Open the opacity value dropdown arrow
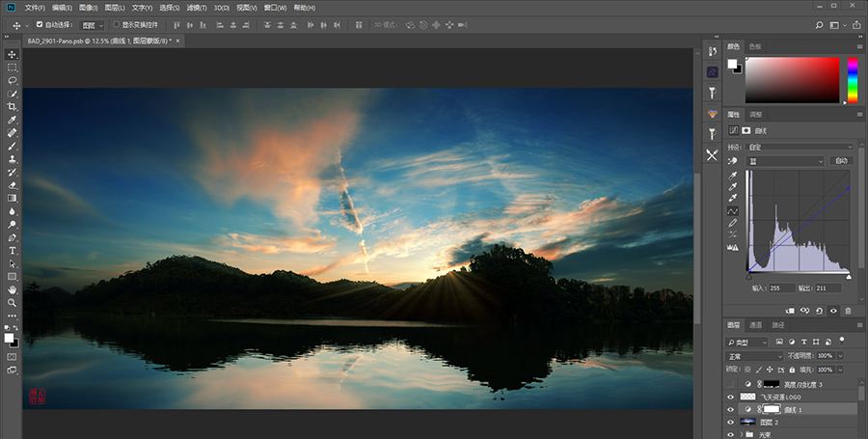 click(x=840, y=356)
